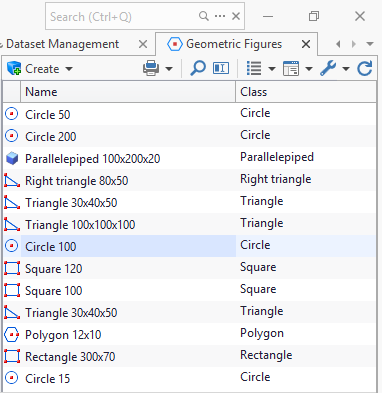The image size is (382, 393).
Task: Click the Right triangle class cell
Action: tap(306, 180)
